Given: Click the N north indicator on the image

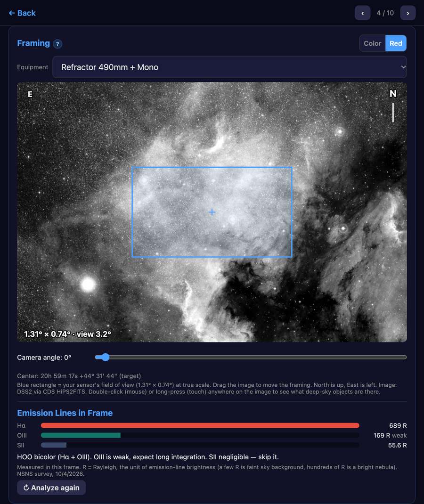Looking at the screenshot, I should pyautogui.click(x=393, y=94).
